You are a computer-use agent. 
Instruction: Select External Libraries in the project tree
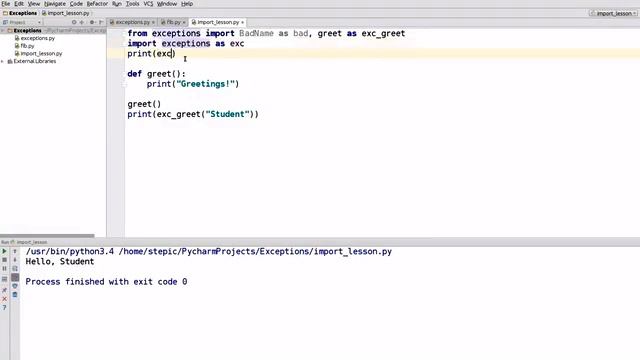pyautogui.click(x=35, y=61)
